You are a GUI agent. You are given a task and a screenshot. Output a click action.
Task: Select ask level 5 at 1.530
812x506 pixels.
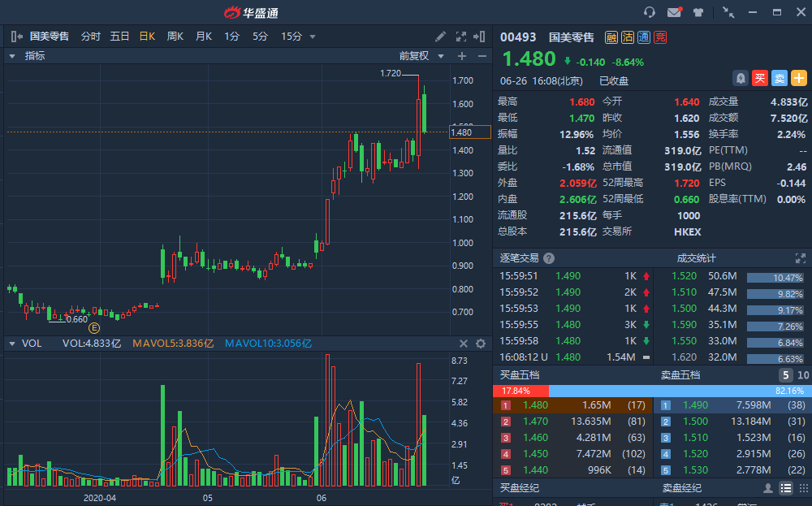[x=732, y=470]
